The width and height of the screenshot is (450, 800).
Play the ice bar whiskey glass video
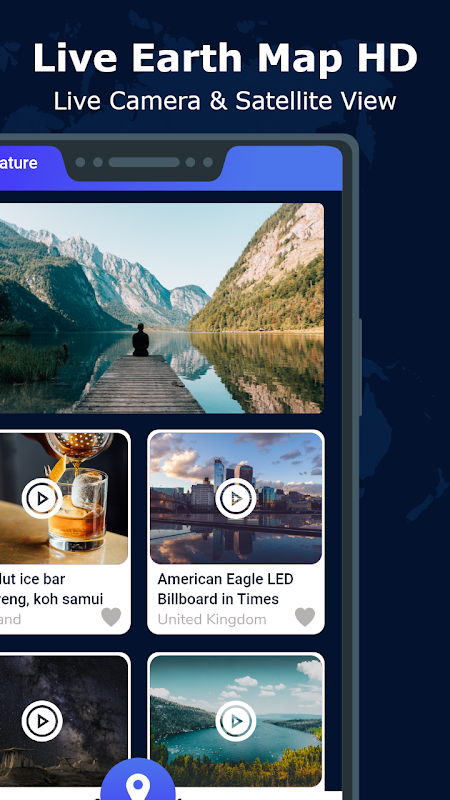tap(42, 498)
